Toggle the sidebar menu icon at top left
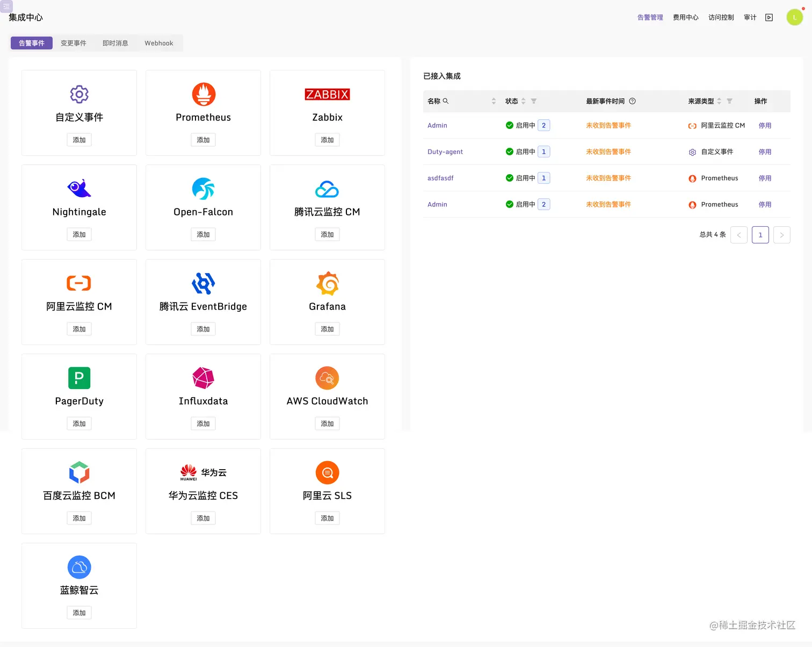Image resolution: width=812 pixels, height=647 pixels. (6, 6)
